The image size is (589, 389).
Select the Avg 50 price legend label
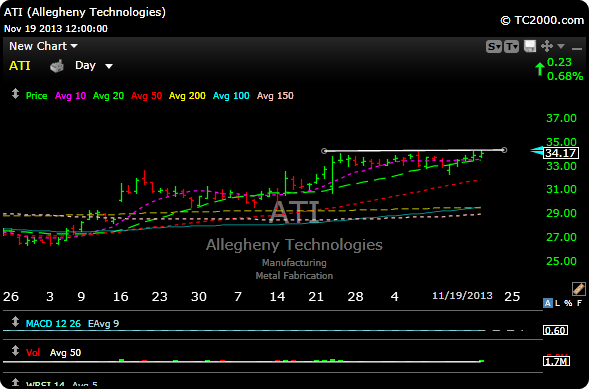coord(146,96)
